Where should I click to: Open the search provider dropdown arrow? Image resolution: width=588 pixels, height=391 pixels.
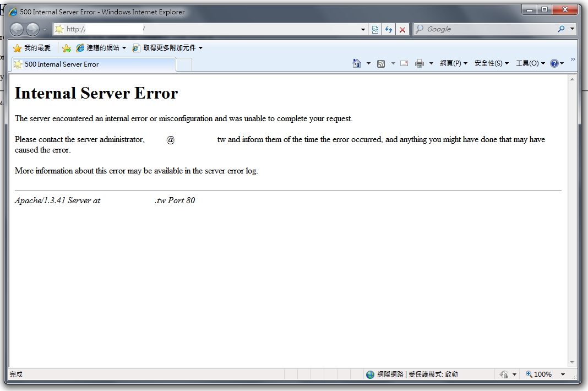coord(572,29)
